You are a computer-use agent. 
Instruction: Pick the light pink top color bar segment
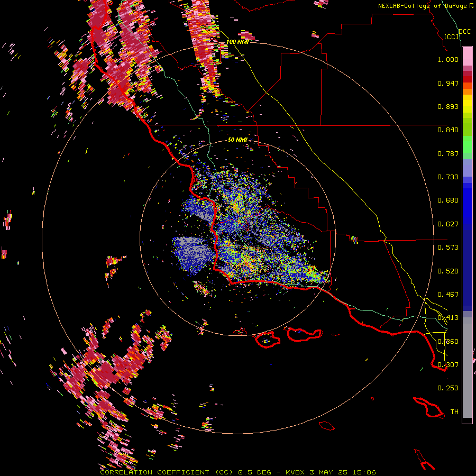(467, 56)
